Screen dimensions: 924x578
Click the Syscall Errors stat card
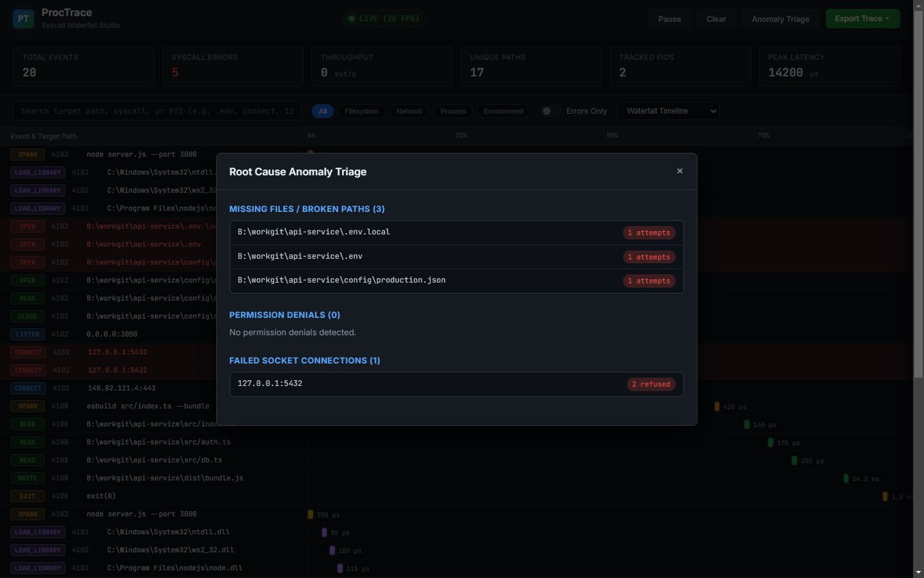click(233, 66)
